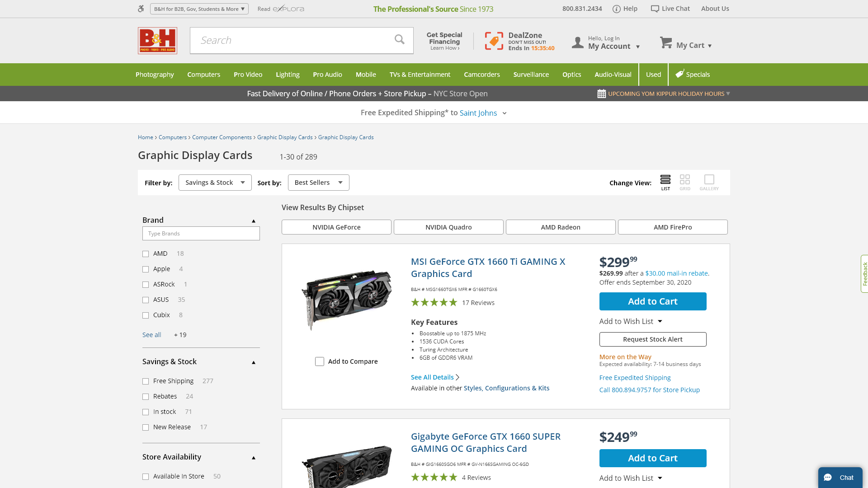The image size is (868, 488).
Task: Click the accessibility icon in top bar
Action: tap(141, 9)
